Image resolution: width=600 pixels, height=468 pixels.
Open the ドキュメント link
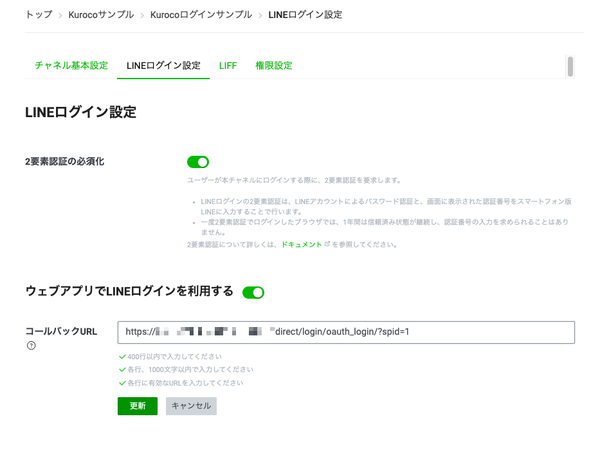(x=302, y=244)
